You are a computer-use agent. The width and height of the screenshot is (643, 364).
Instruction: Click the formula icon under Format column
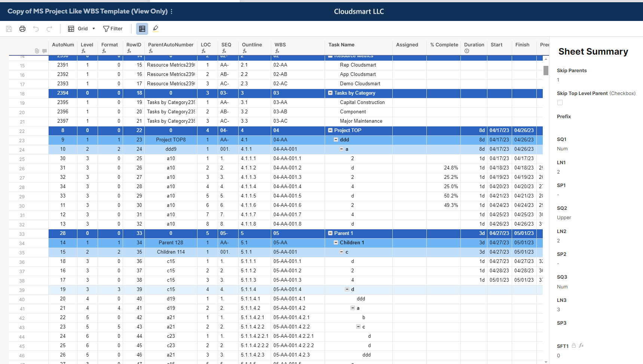[104, 51]
